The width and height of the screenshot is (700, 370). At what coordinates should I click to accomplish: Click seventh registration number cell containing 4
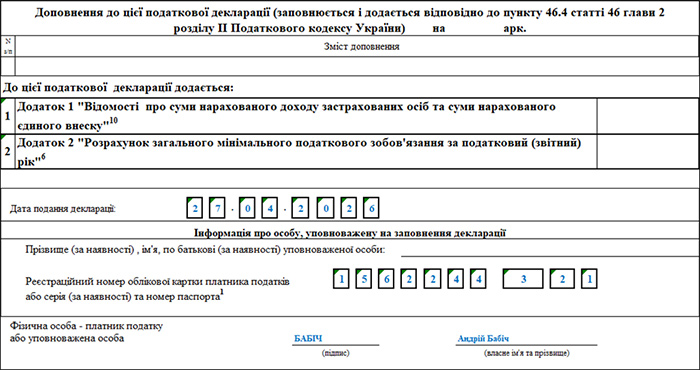[x=478, y=279]
